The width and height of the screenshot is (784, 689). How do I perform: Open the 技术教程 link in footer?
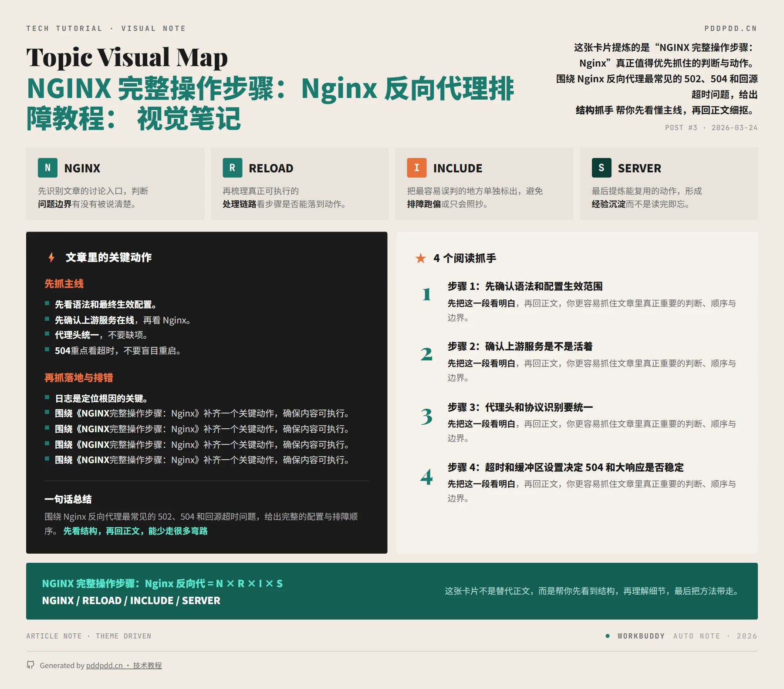[147, 665]
